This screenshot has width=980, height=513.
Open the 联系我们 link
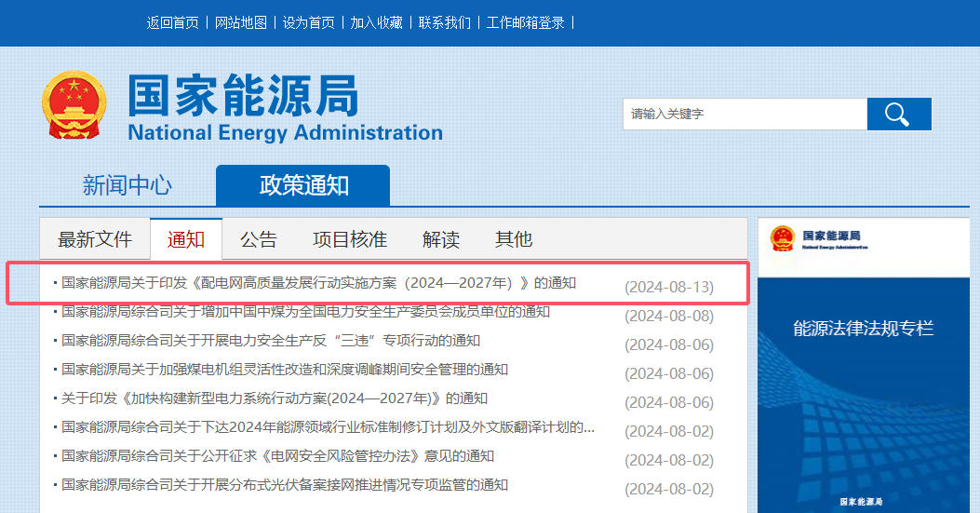444,22
